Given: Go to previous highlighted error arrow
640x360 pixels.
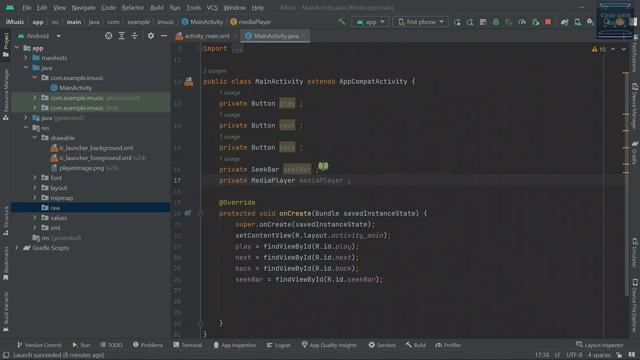Looking at the screenshot, I should (x=613, y=49).
